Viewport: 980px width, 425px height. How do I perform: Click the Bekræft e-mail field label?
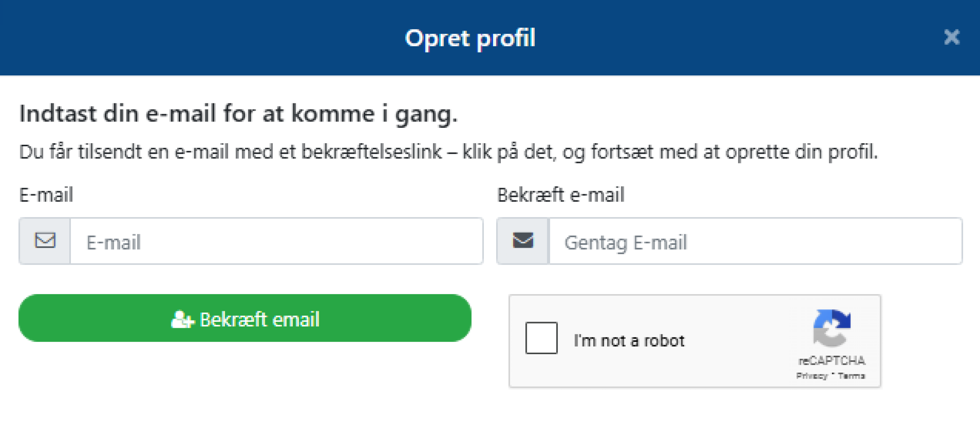(x=561, y=195)
